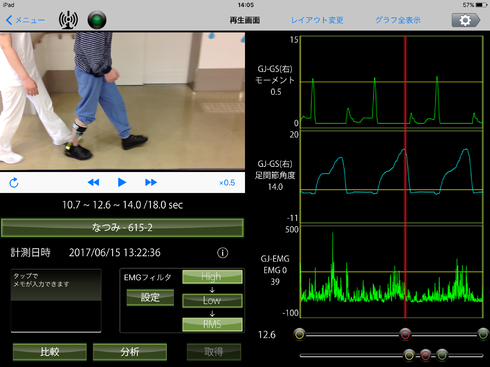Tap the current time value 12.6 beside the slider

[267, 335]
